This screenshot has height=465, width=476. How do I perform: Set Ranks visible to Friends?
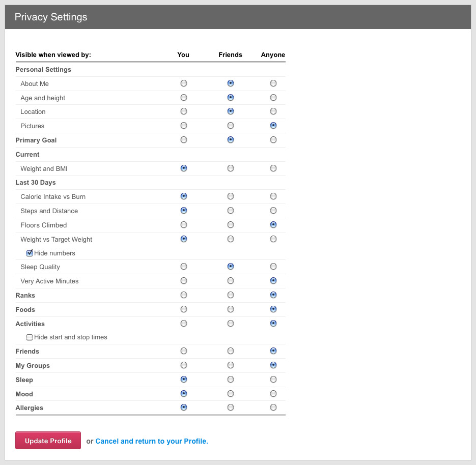tap(231, 295)
